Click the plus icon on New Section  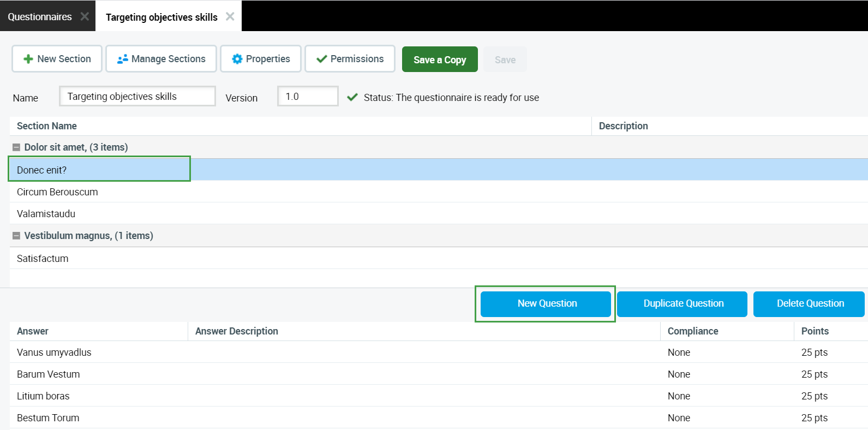[28, 59]
